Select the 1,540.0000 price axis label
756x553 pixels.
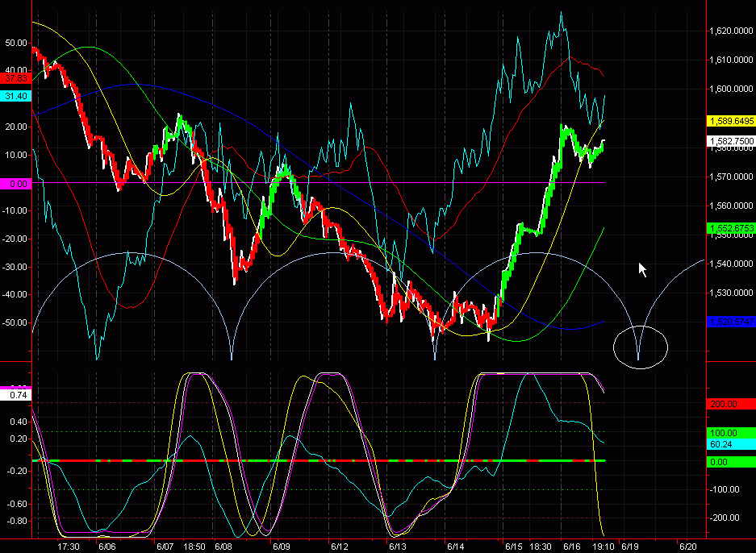coord(731,264)
